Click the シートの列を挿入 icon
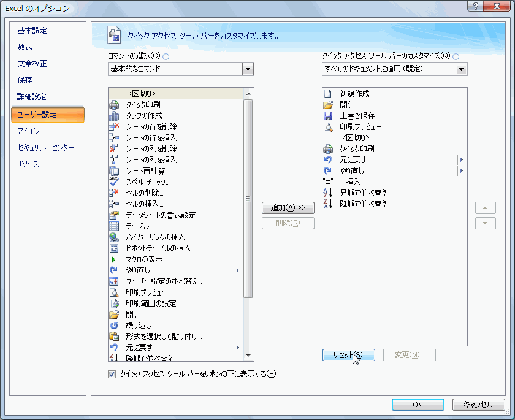 114,160
